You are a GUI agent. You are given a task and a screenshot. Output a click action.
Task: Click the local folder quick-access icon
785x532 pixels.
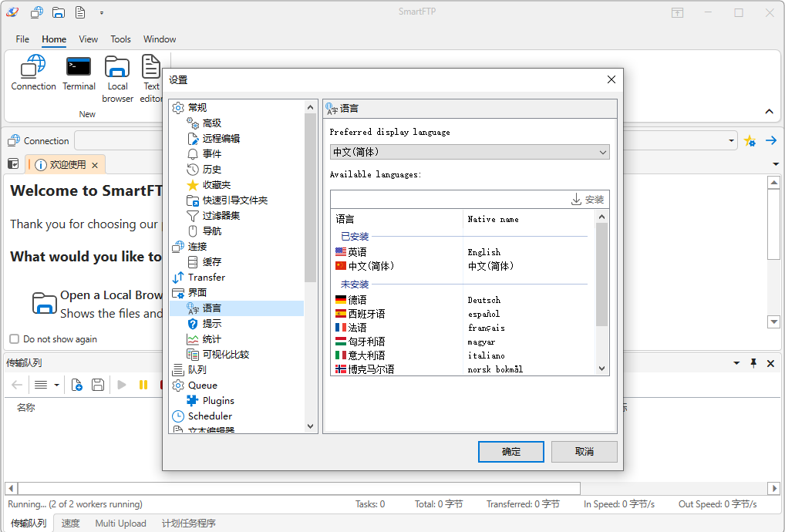point(59,12)
